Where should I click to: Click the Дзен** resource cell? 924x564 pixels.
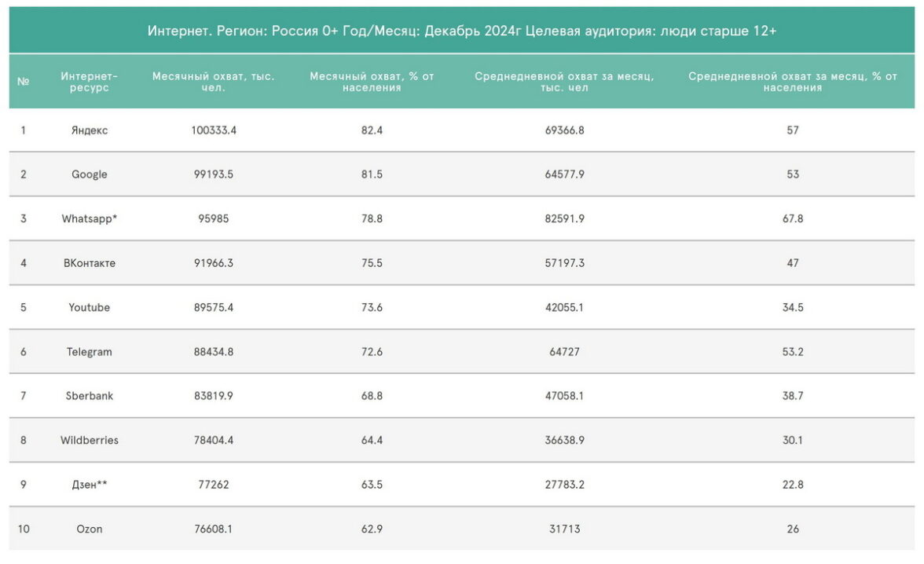pyautogui.click(x=90, y=485)
